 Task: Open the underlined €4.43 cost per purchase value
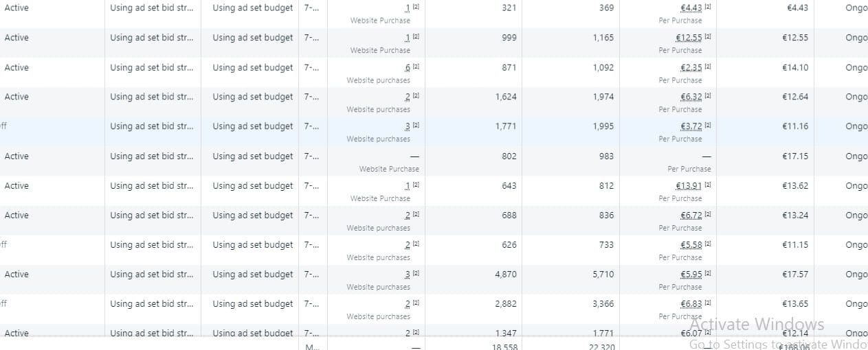(x=691, y=8)
